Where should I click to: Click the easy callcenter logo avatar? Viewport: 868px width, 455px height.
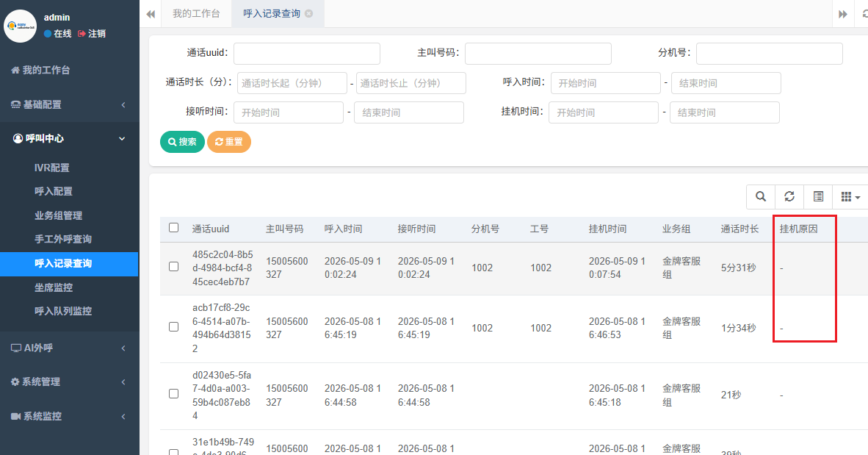click(x=20, y=26)
